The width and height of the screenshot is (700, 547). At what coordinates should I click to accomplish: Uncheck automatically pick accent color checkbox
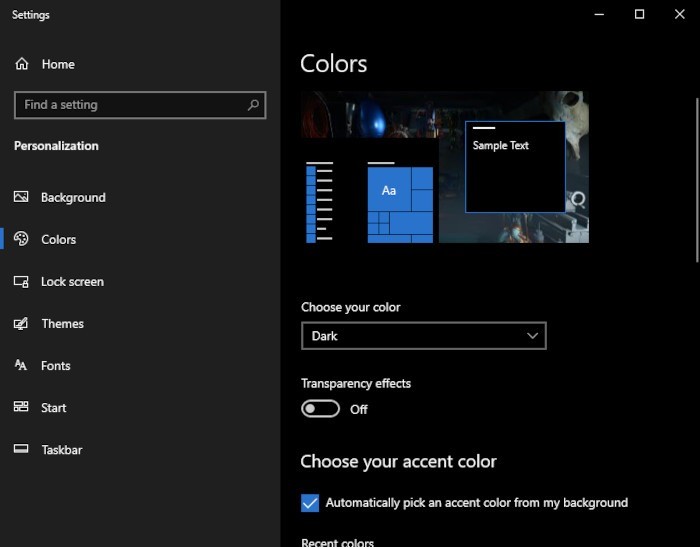click(x=310, y=503)
